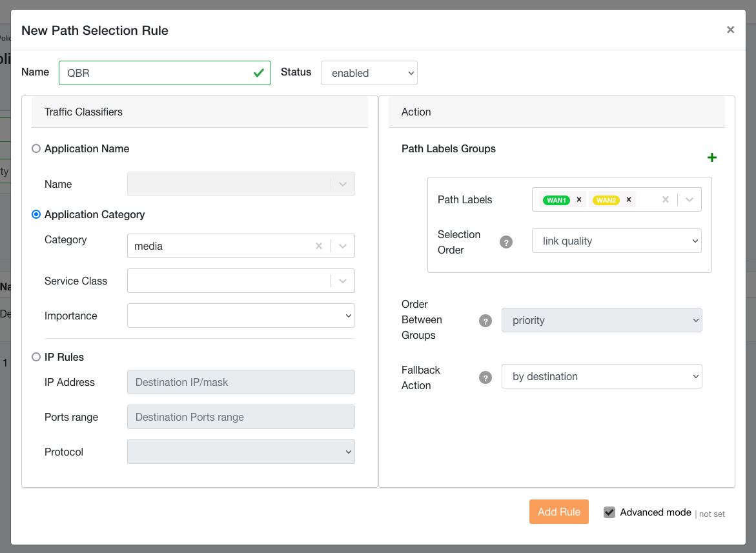Uncheck the Advanced mode checkbox
The width and height of the screenshot is (756, 553).
[609, 512]
